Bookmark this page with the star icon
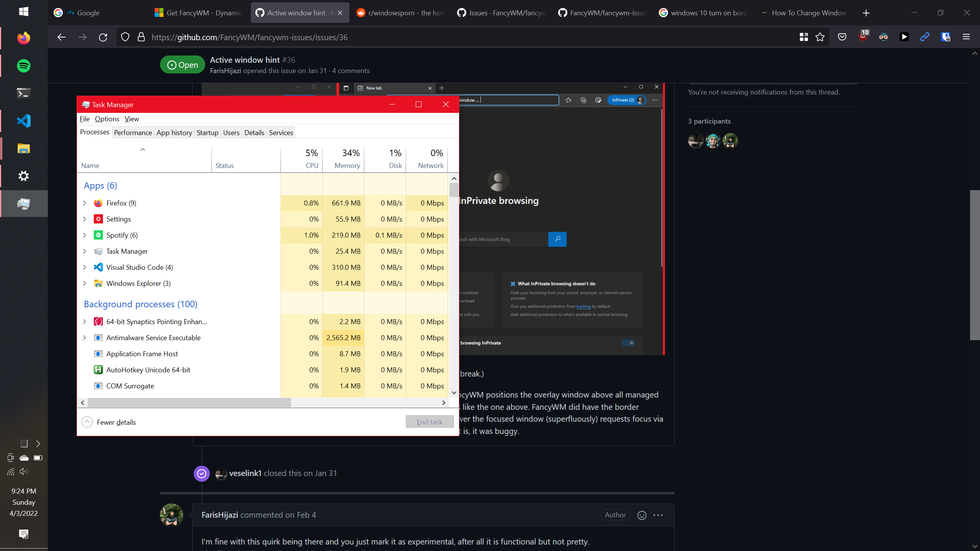The width and height of the screenshot is (980, 551). (x=819, y=37)
